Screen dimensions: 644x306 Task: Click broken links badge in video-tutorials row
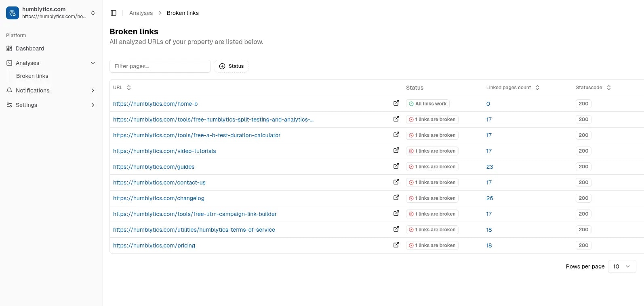[x=432, y=151]
